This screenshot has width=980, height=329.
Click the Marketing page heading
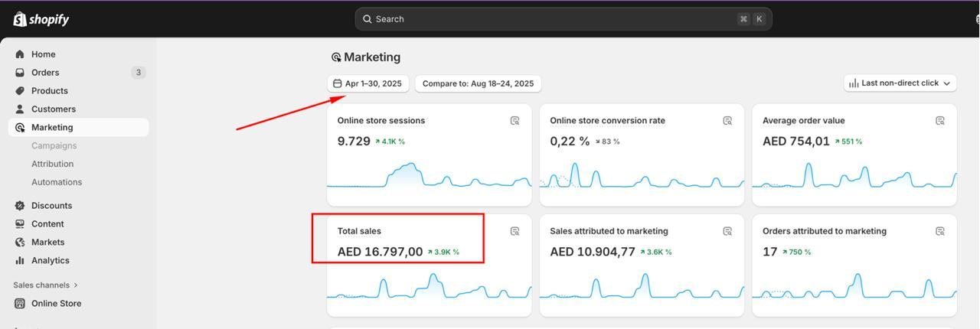[x=372, y=57]
